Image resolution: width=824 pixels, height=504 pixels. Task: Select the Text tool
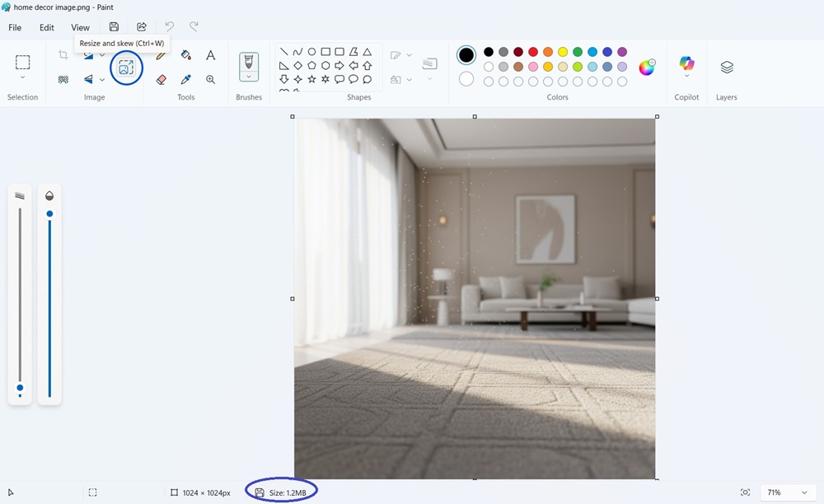pos(210,55)
